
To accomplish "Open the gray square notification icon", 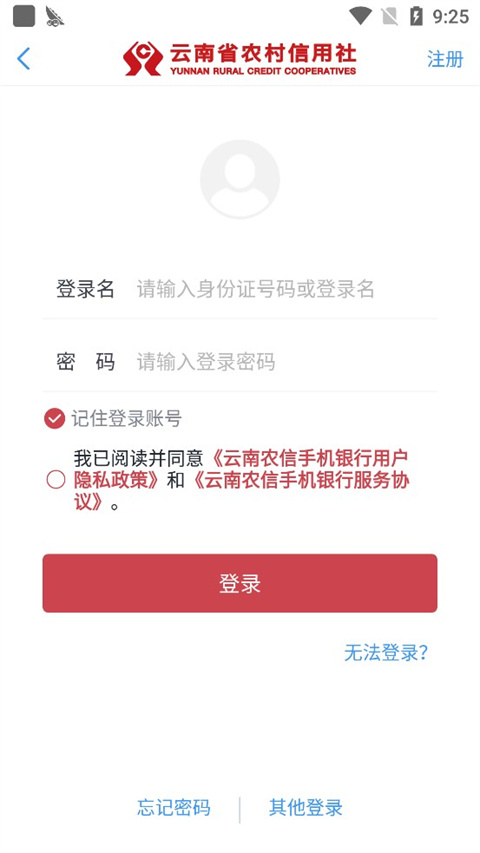I will (x=24, y=16).
